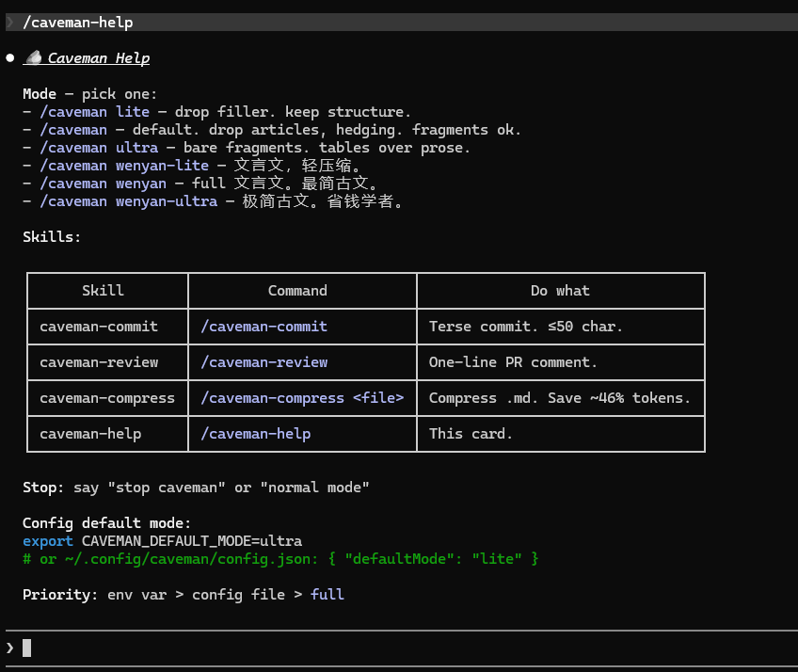Click the "/caveman ultra" mode command

99,148
